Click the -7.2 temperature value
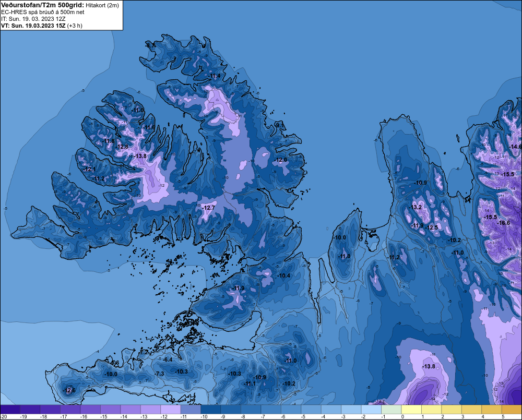522x420 pixels. [x=144, y=352]
